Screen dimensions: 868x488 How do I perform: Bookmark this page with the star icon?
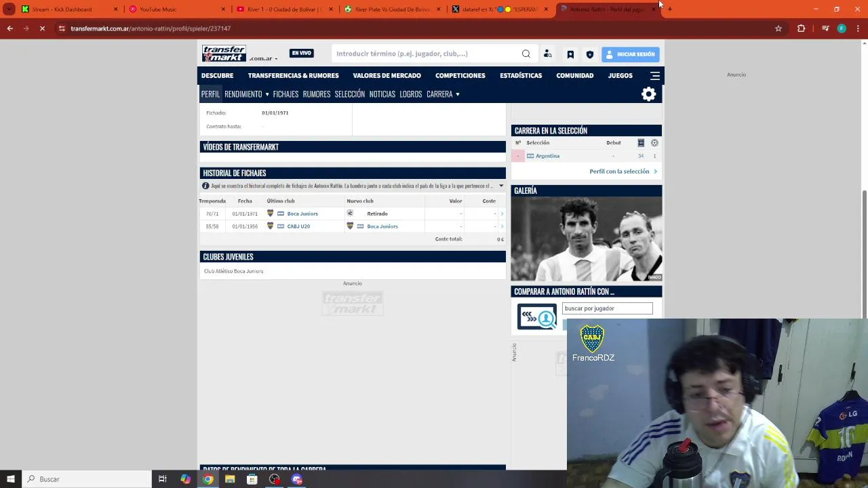tap(778, 28)
